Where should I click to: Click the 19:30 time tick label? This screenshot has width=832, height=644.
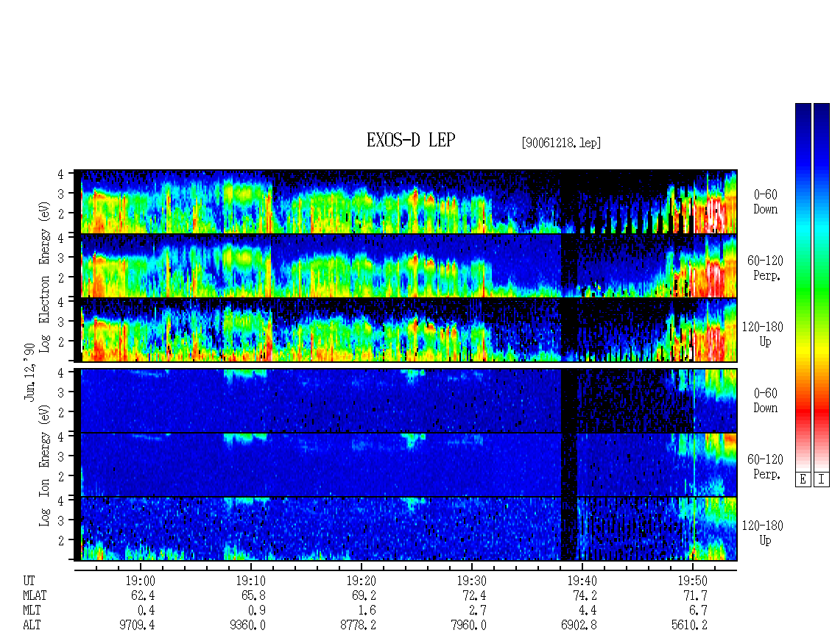pos(471,581)
